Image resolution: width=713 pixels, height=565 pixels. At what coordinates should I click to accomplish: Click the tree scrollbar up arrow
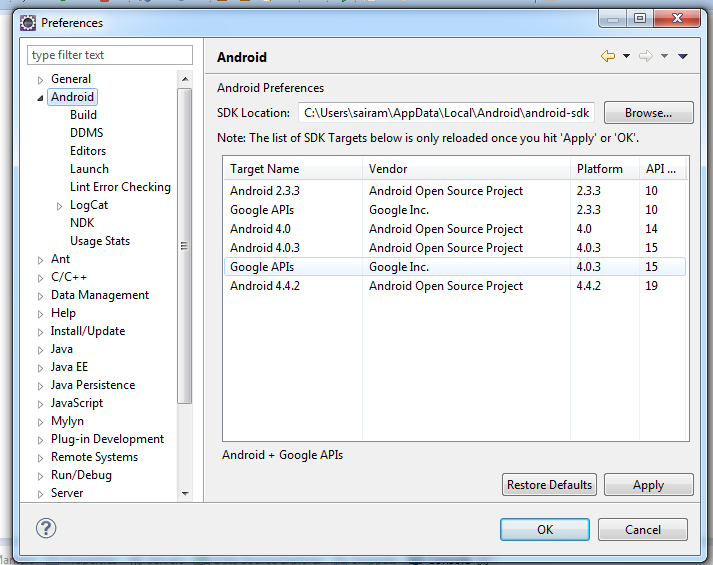(x=185, y=79)
